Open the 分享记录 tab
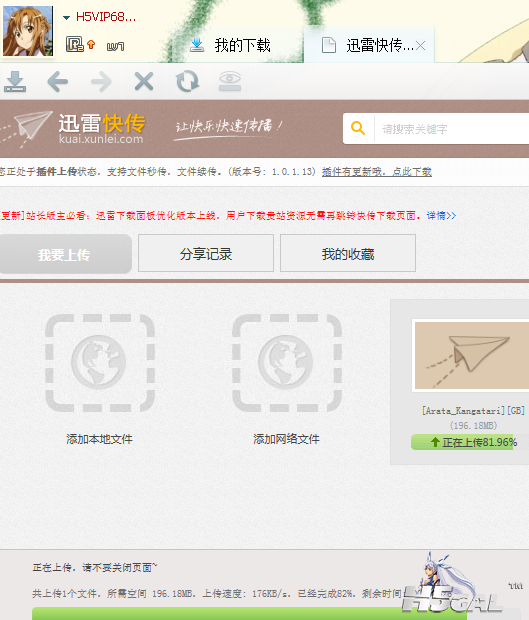 point(206,253)
